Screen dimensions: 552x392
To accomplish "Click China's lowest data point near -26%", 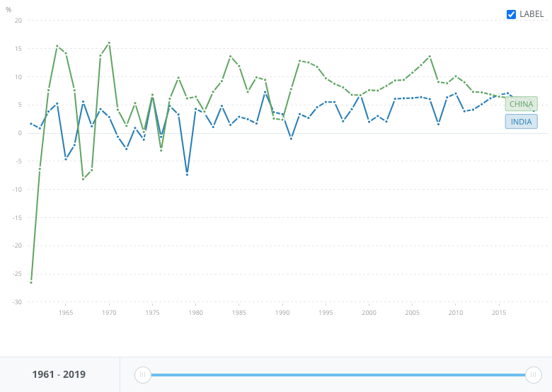I will tap(31, 282).
